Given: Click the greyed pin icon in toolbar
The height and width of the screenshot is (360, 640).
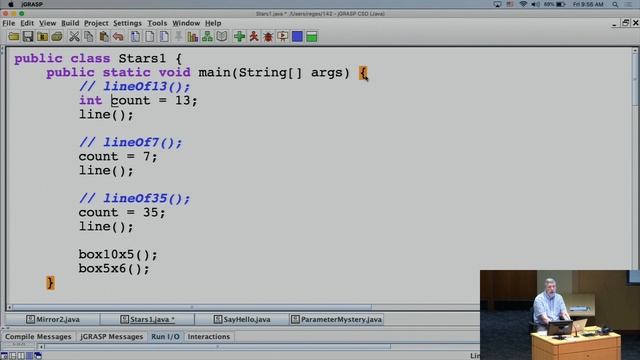Looking at the screenshot, I should [x=178, y=37].
